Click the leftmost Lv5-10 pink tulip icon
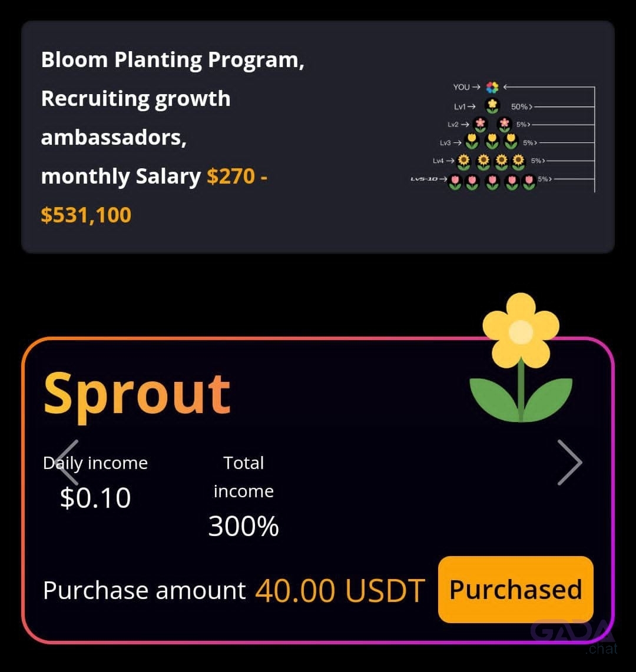This screenshot has height=672, width=636. point(455,182)
